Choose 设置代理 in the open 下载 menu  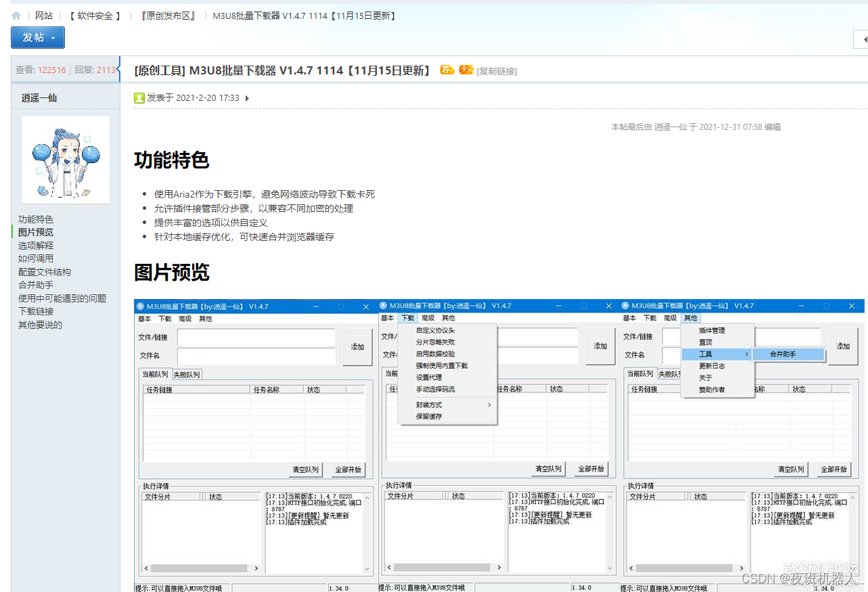point(448,378)
